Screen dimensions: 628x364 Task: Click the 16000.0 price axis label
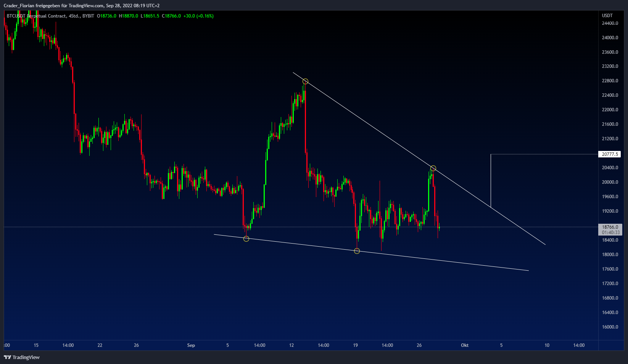point(610,327)
